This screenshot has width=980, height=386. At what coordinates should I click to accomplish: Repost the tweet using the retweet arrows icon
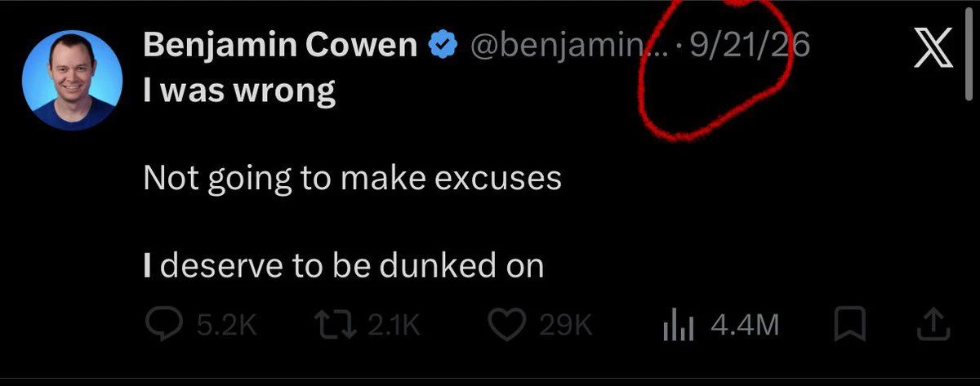pos(336,326)
